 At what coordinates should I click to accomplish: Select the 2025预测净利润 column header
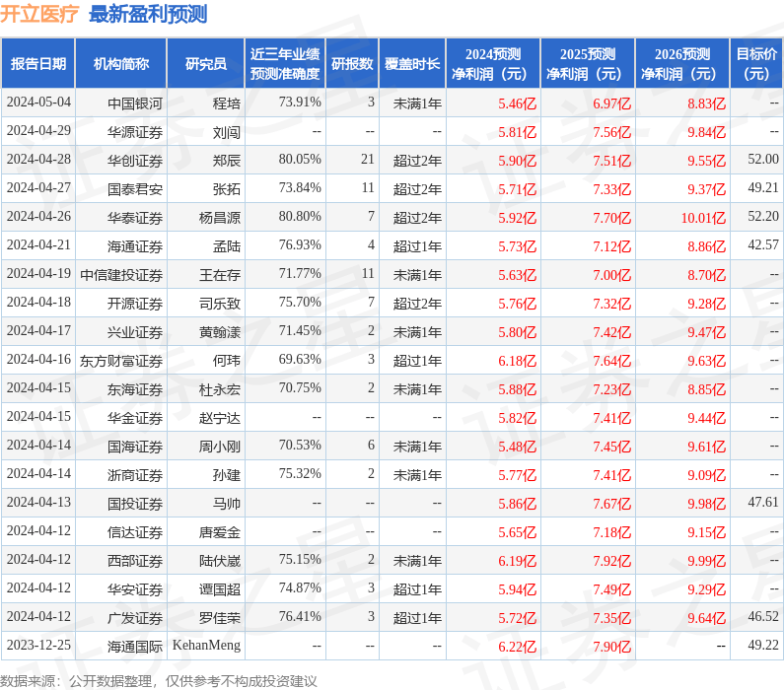[x=587, y=63]
